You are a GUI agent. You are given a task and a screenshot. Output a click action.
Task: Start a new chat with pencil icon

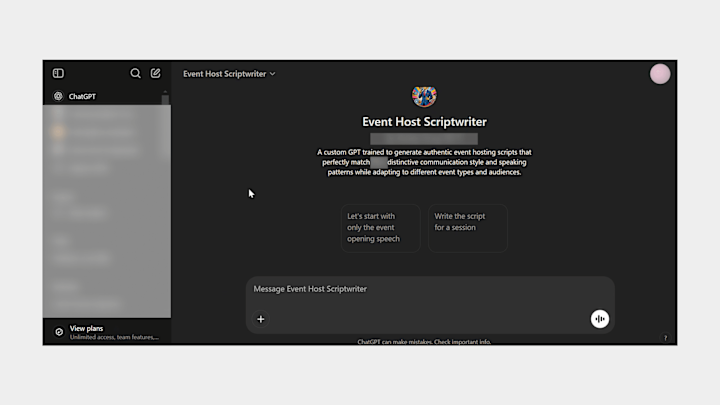point(156,73)
